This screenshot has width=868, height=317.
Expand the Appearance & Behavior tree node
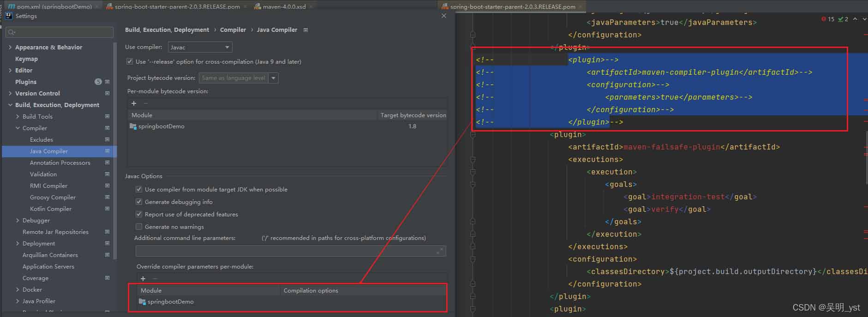coord(10,47)
